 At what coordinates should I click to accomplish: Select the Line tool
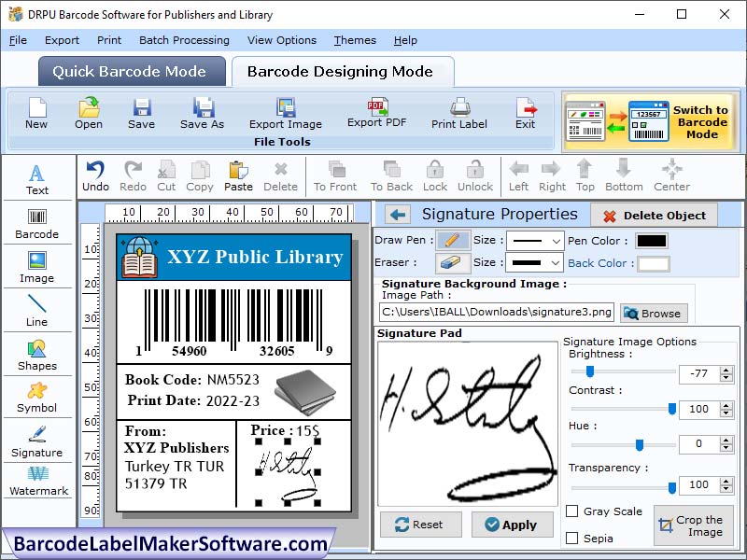[37, 308]
